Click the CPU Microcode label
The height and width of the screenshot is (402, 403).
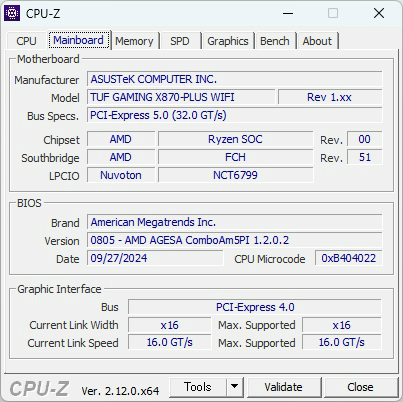click(x=270, y=259)
